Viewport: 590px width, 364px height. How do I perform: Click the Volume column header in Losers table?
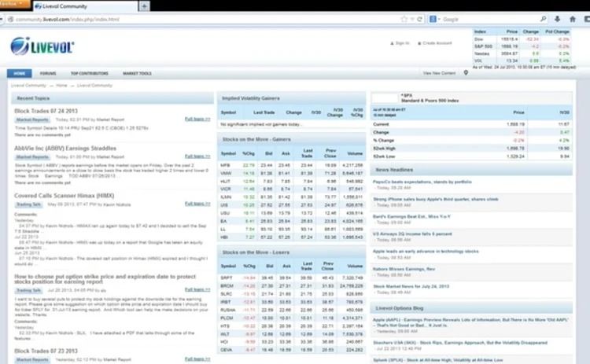pyautogui.click(x=355, y=266)
